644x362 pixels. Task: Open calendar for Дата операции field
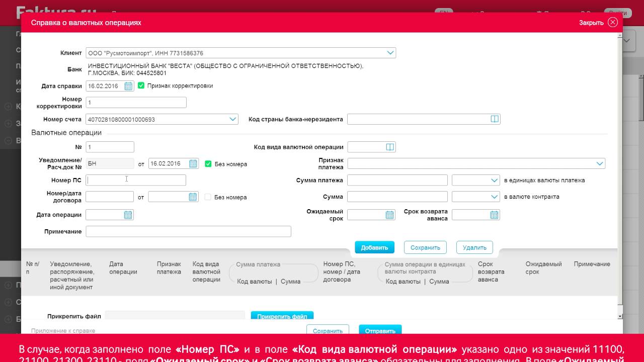(128, 215)
